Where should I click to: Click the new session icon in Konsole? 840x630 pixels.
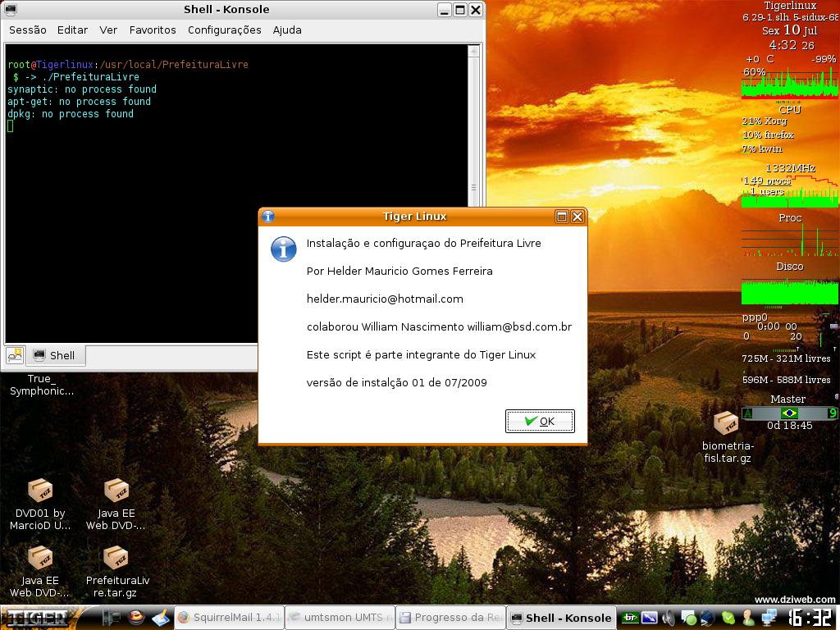tap(15, 355)
